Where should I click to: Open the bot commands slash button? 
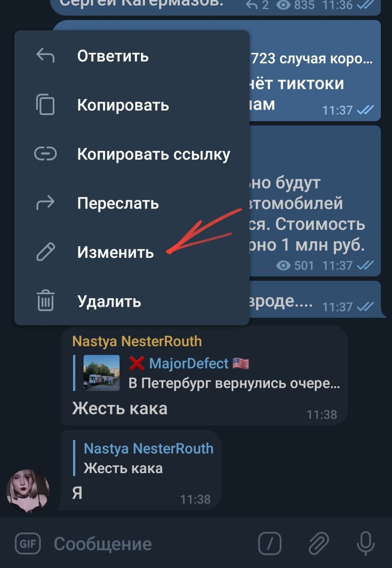coord(270,543)
